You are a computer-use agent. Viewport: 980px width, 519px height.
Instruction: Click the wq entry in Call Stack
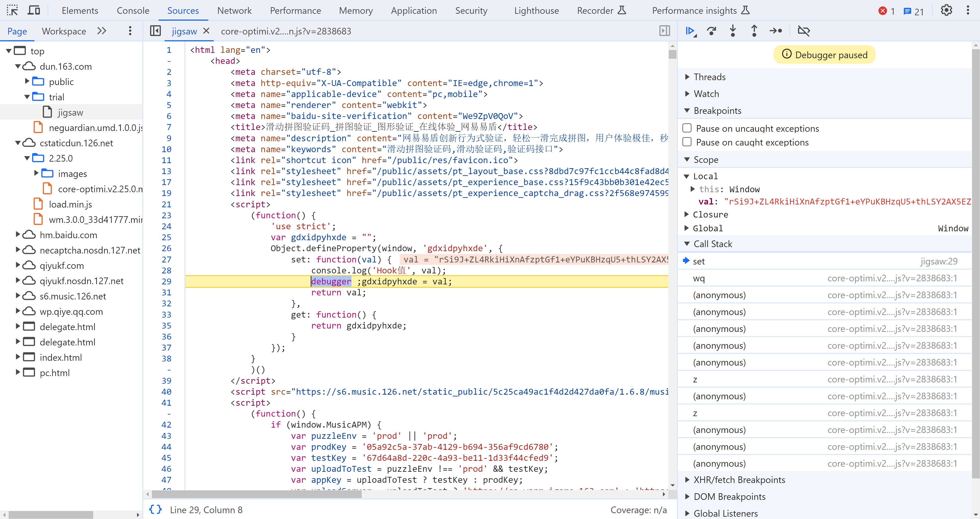pyautogui.click(x=699, y=278)
